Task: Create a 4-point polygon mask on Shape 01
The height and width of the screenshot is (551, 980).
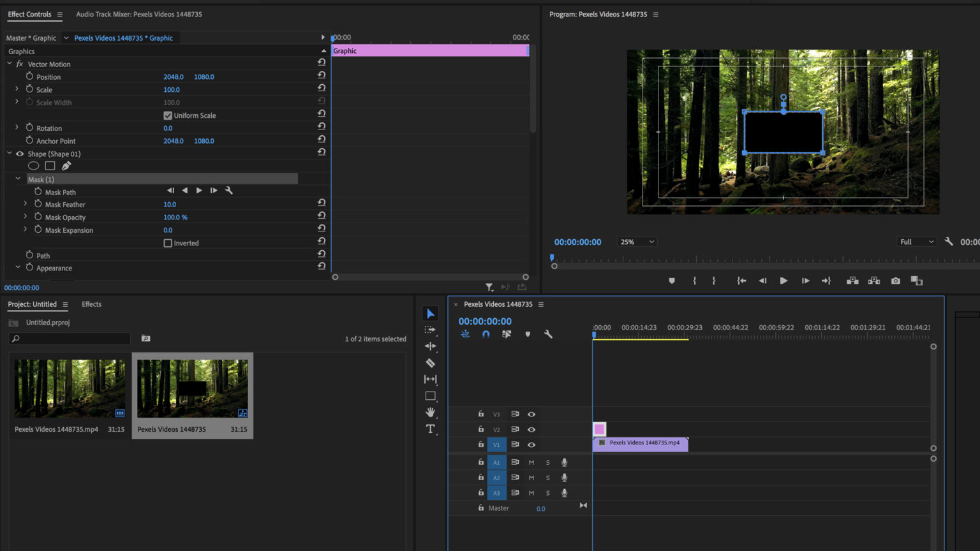Action: pos(50,165)
